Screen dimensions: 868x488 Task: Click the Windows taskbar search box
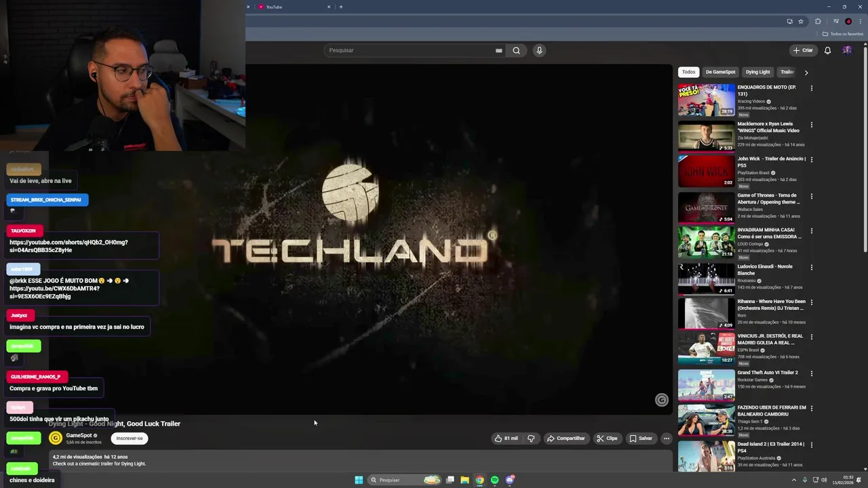[405, 480]
